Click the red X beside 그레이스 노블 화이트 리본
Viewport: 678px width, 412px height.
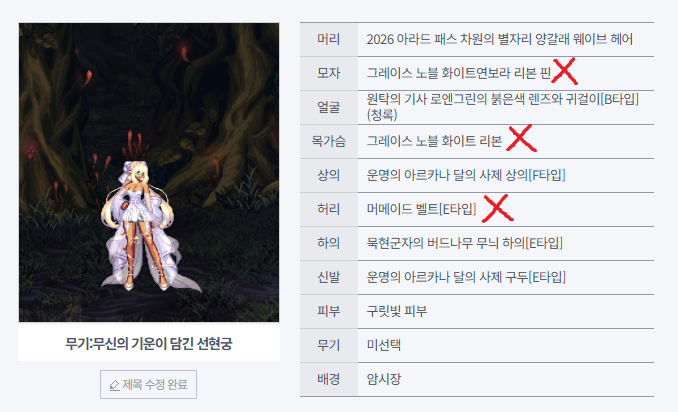[x=521, y=138]
